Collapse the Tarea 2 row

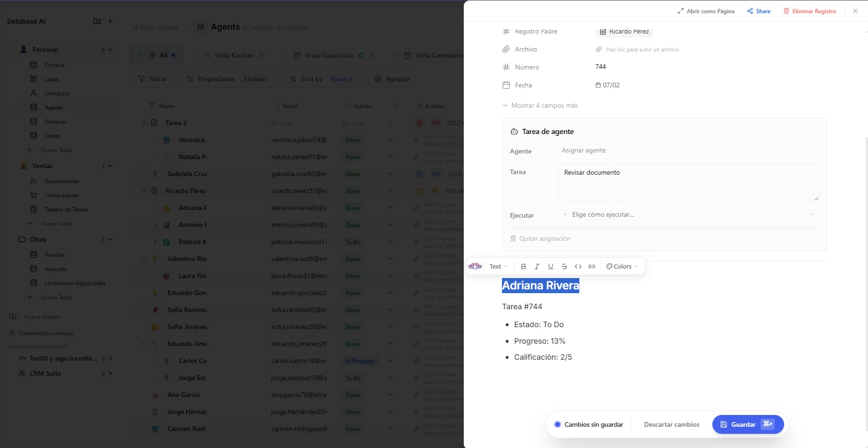[x=144, y=123]
